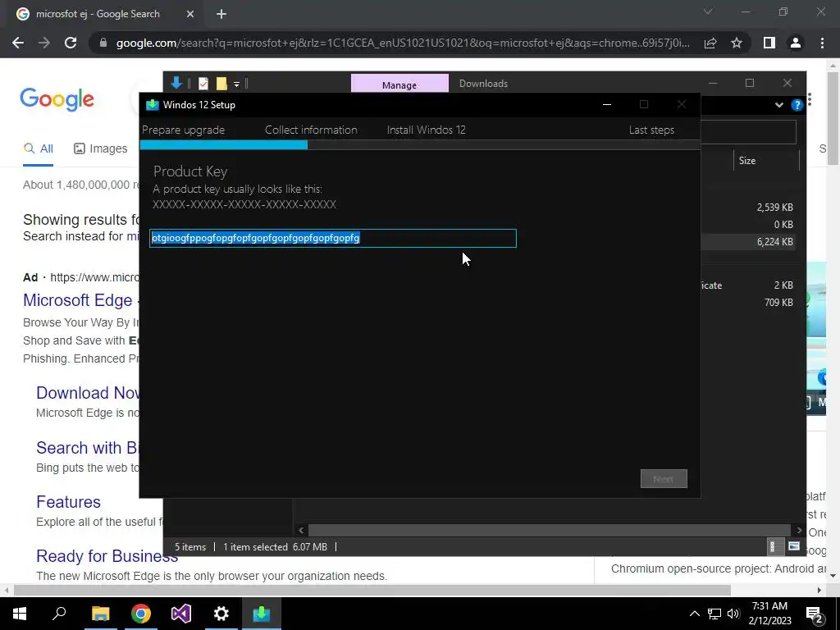Click the Last steps label
This screenshot has height=630, width=840.
click(651, 130)
